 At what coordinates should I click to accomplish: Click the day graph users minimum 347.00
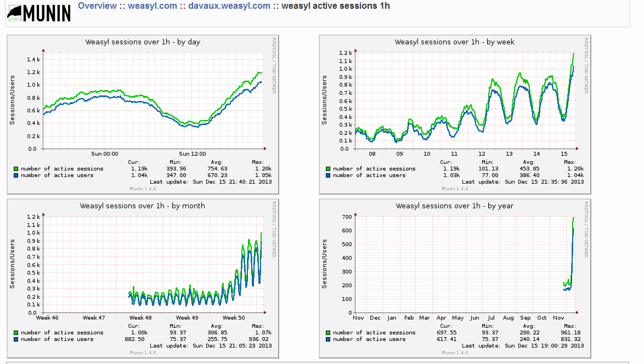point(176,175)
